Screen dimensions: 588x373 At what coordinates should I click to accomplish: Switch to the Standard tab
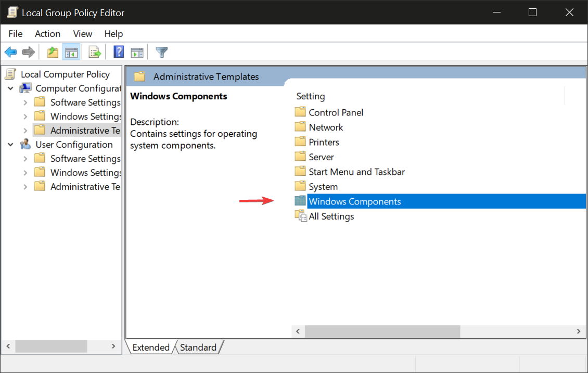click(x=198, y=347)
